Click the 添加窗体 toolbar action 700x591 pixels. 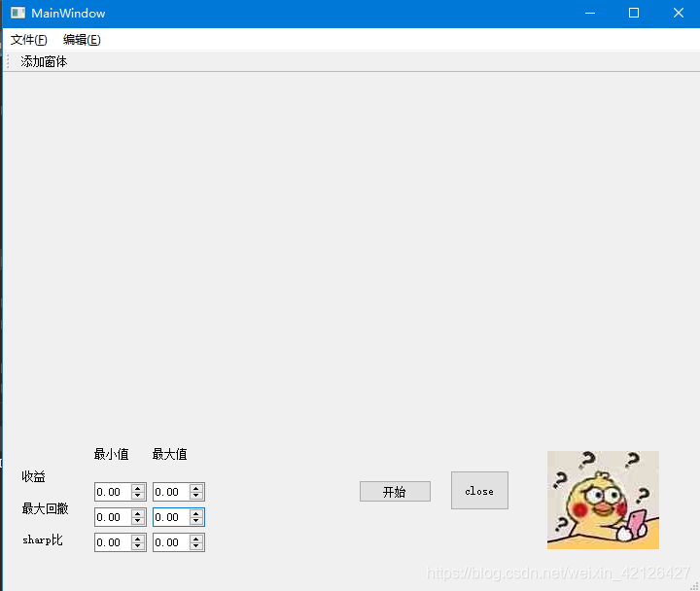pos(44,61)
